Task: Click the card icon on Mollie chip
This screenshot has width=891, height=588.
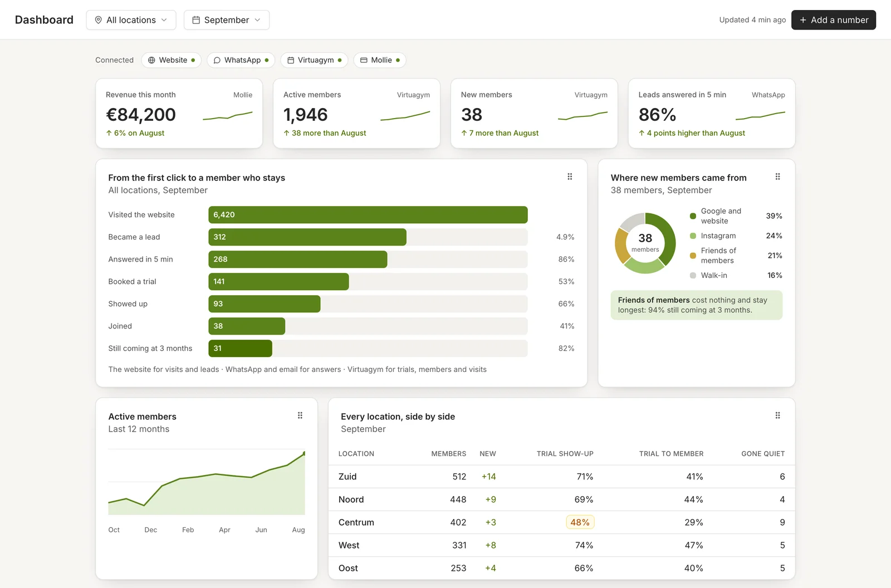Action: pyautogui.click(x=364, y=60)
